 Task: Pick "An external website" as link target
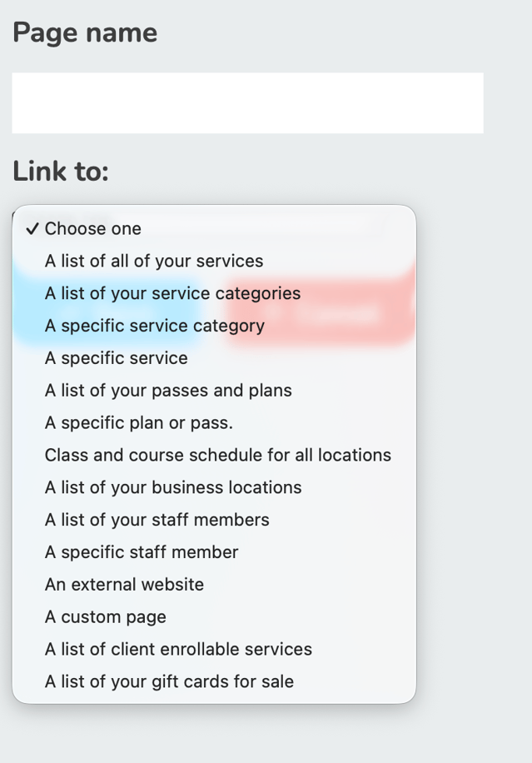[123, 584]
